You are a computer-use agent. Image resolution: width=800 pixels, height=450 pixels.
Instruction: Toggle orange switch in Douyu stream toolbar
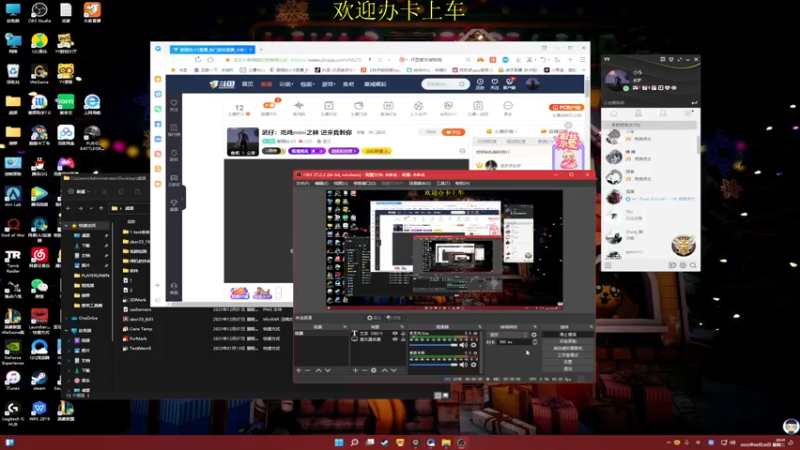[x=269, y=105]
